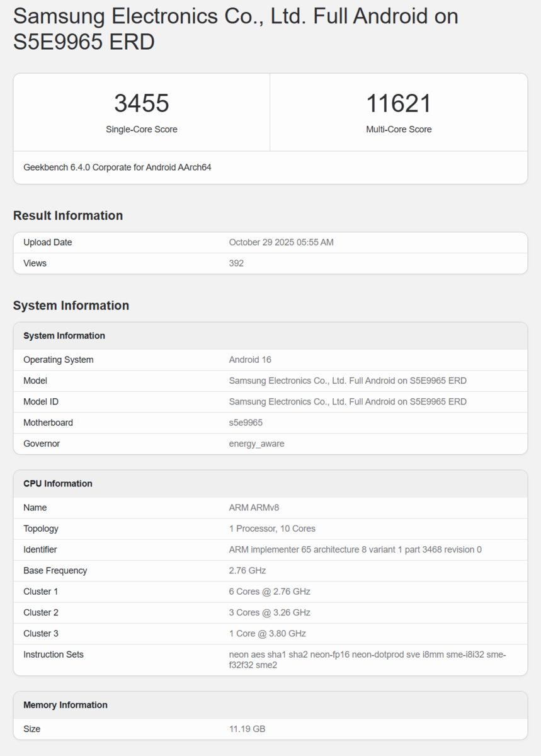Click the memory size value 11.19 GB

point(247,729)
